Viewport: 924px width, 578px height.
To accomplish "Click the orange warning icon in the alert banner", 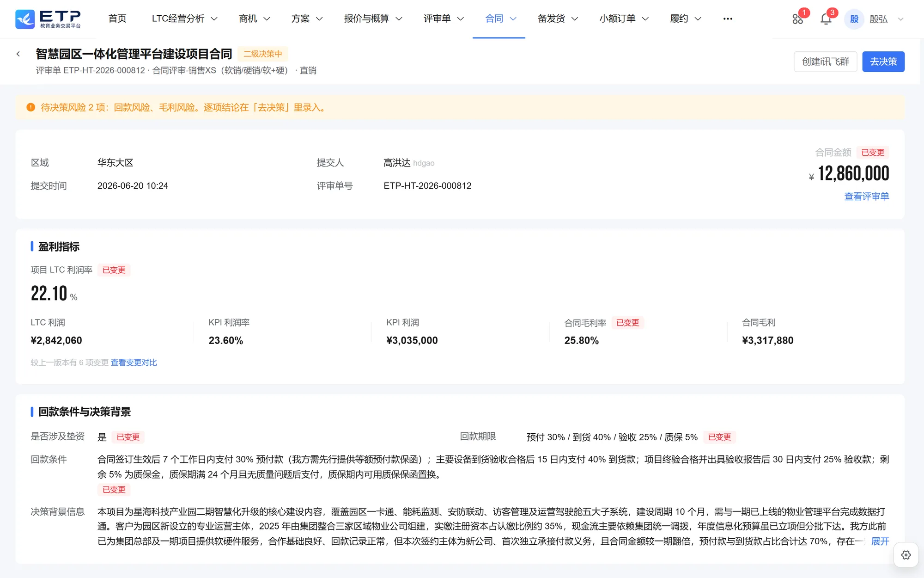I will click(x=31, y=107).
